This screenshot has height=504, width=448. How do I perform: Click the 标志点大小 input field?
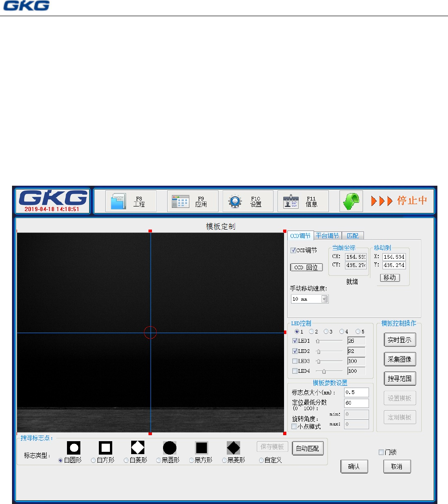tap(357, 392)
